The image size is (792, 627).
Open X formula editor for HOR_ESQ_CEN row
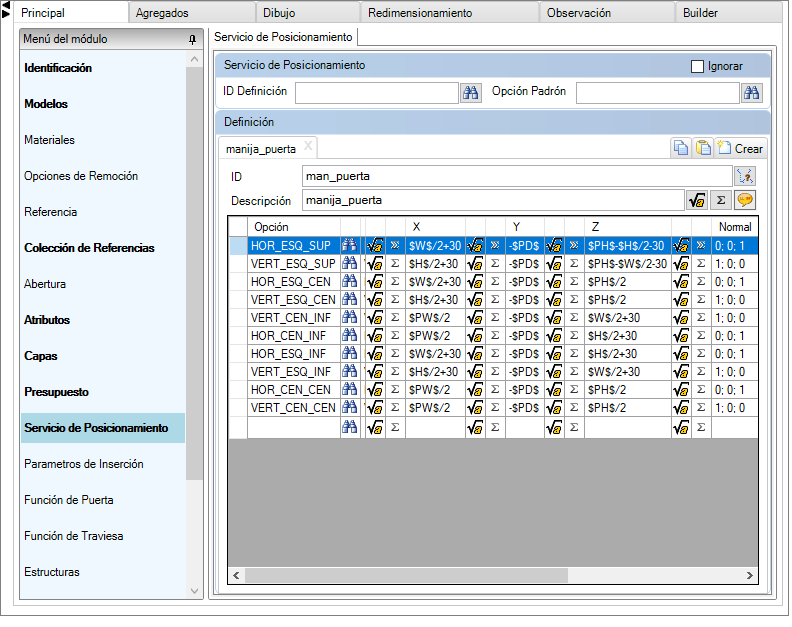[375, 282]
